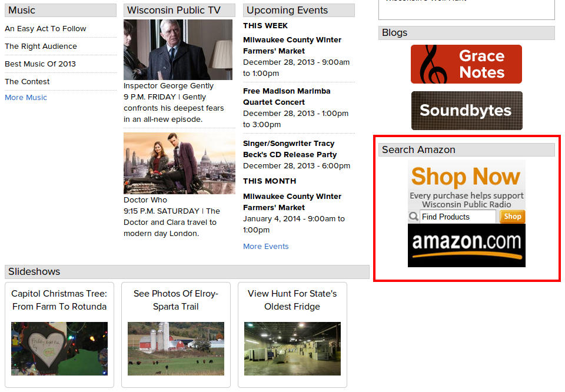Viewport: 565px width, 392px height.
Task: Click the Upcoming Events section header
Action: pos(299,11)
